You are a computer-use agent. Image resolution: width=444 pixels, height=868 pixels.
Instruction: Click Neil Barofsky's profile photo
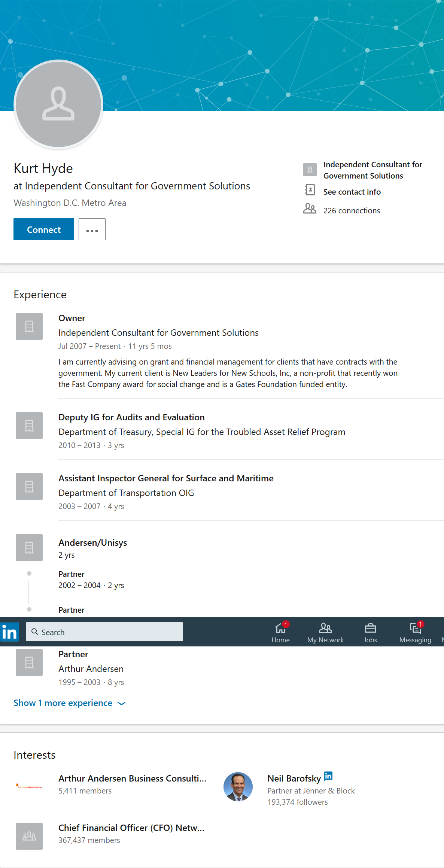pyautogui.click(x=238, y=786)
